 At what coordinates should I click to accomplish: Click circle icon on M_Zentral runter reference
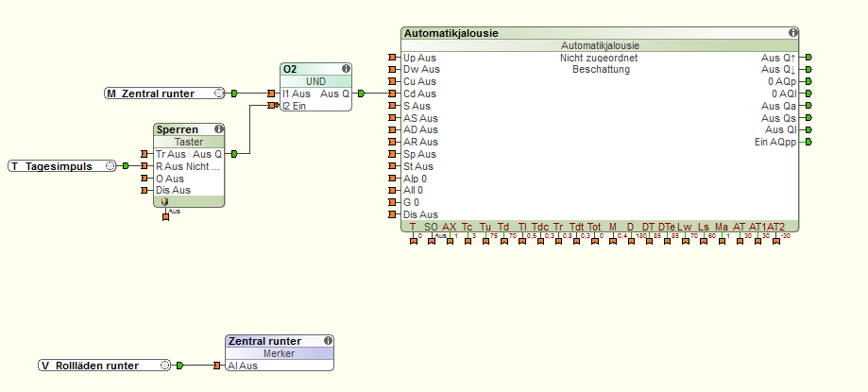[219, 94]
